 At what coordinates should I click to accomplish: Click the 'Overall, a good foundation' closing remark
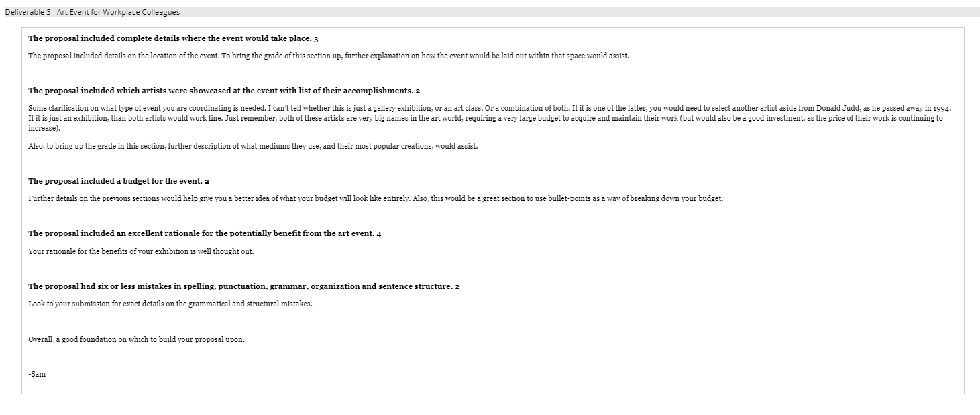pyautogui.click(x=136, y=339)
